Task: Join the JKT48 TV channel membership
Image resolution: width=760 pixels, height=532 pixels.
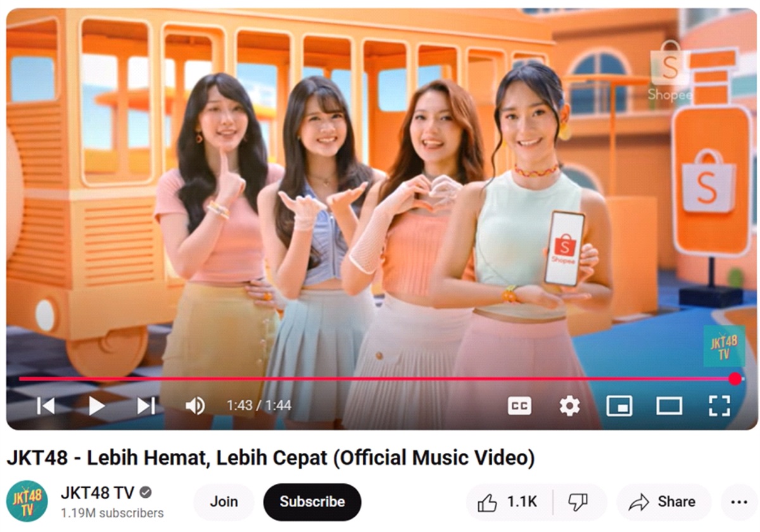Action: click(224, 502)
